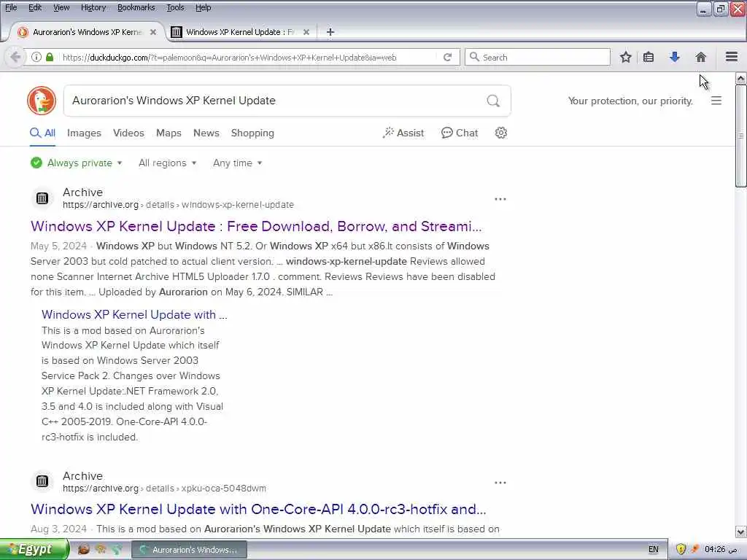
Task: Switch to Maps search results
Action: click(169, 133)
